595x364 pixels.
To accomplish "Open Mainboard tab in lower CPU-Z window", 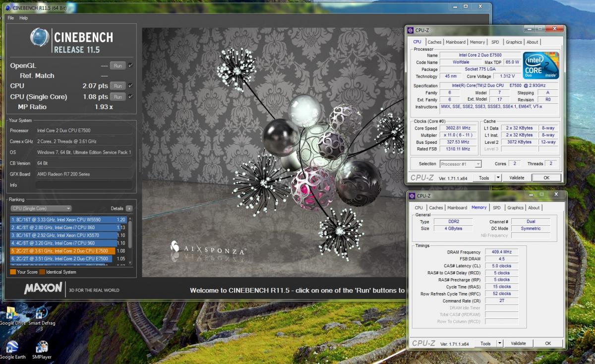I will [x=457, y=208].
